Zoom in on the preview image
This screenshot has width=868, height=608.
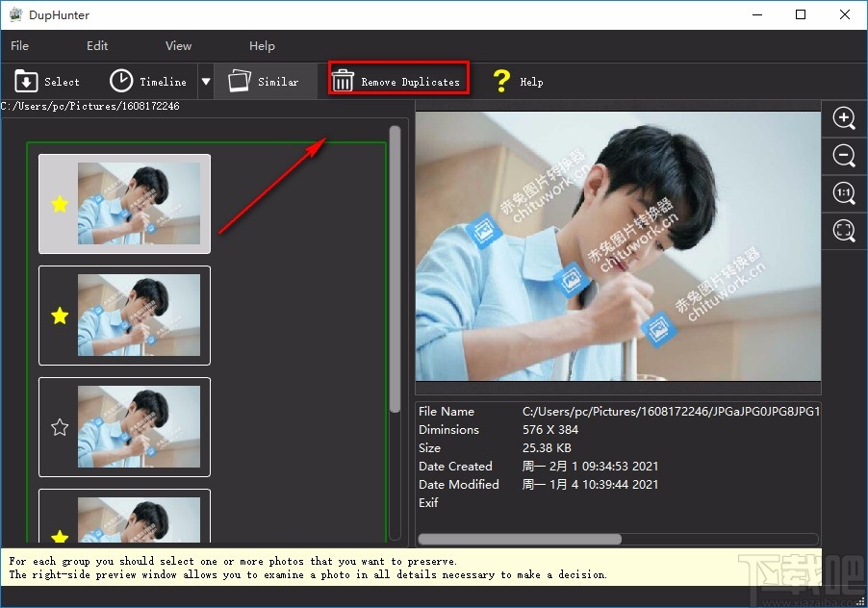(844, 118)
